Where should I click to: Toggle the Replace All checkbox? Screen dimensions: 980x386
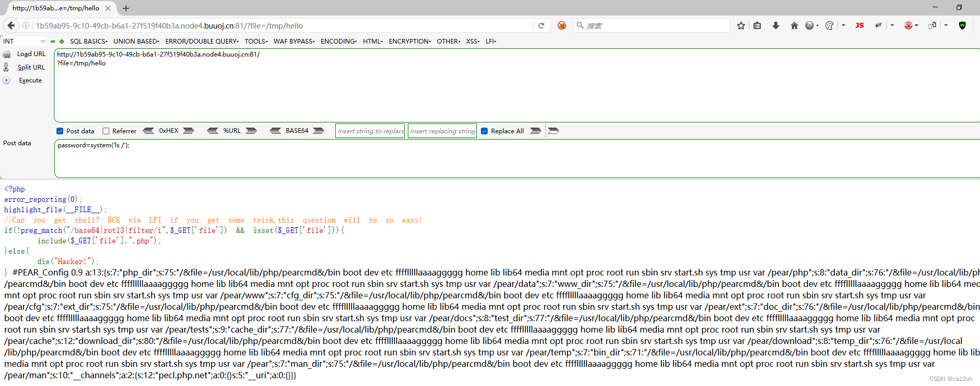coord(484,131)
